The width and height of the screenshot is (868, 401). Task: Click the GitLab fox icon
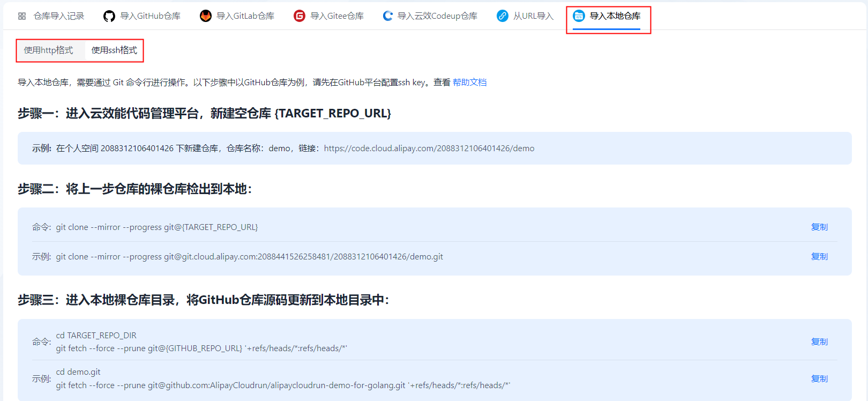point(206,16)
